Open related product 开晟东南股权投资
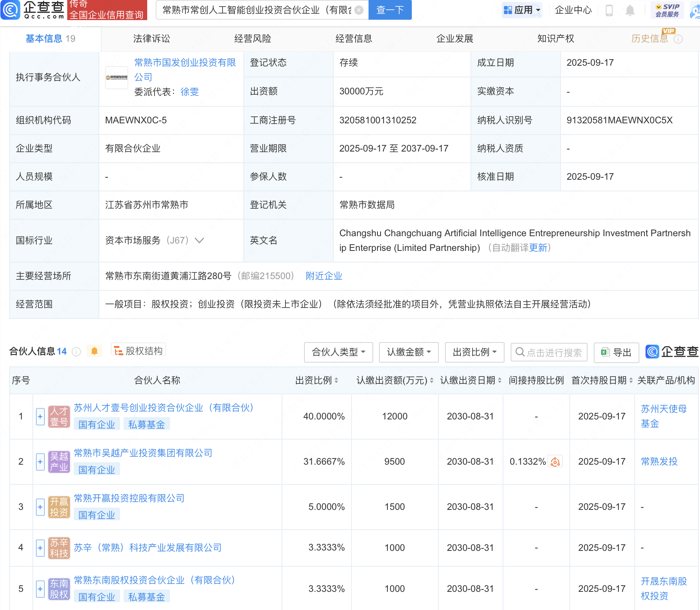 pyautogui.click(x=664, y=589)
